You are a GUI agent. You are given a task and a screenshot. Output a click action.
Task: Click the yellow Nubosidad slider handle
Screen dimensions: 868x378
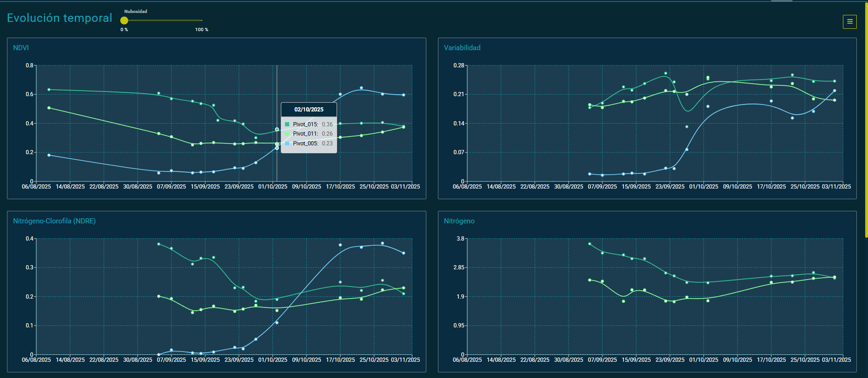click(x=124, y=20)
